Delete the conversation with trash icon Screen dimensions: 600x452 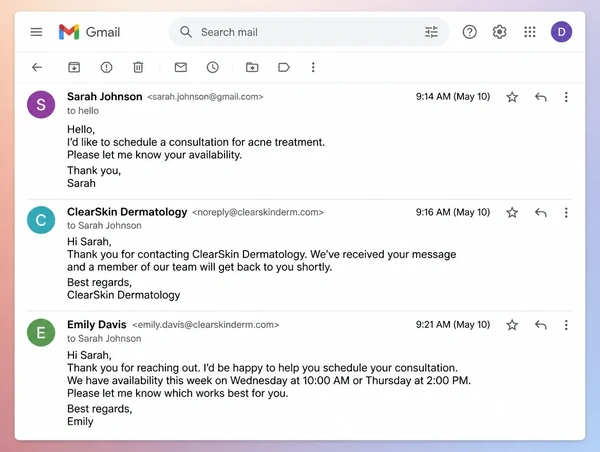[138, 67]
